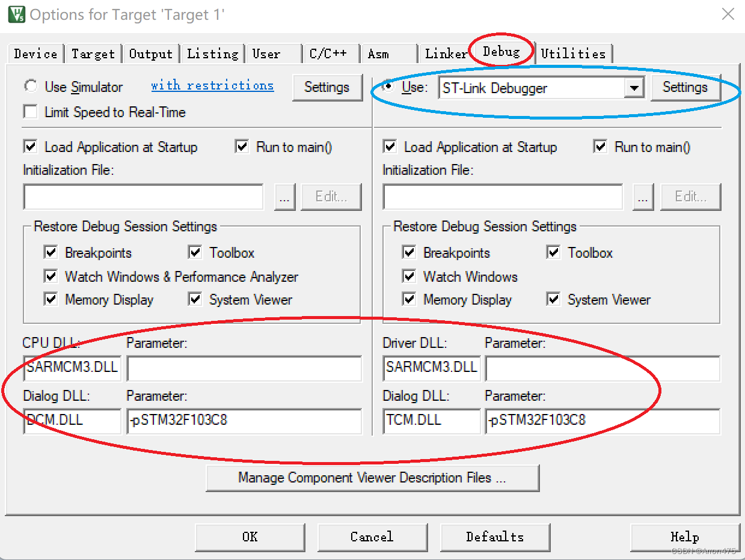
Task: Click the CPU DLL Parameter field
Action: pos(244,368)
